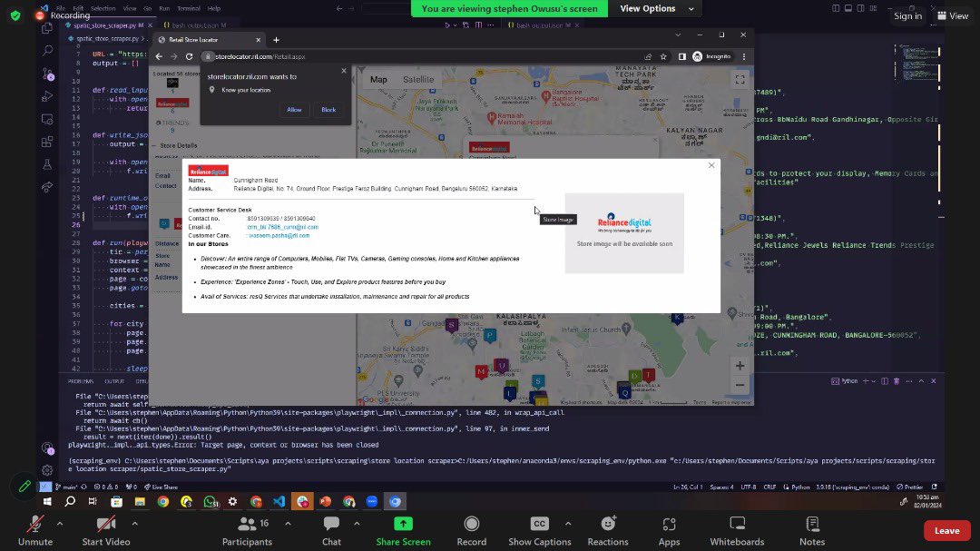Allow location access in browser prompt

(294, 110)
